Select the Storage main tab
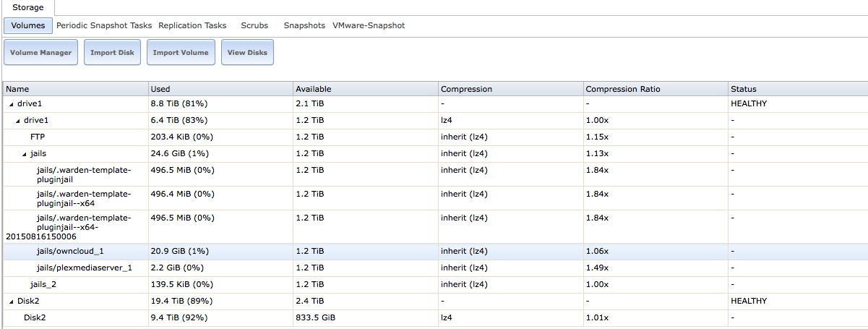This screenshot has width=868, height=329. click(27, 7)
